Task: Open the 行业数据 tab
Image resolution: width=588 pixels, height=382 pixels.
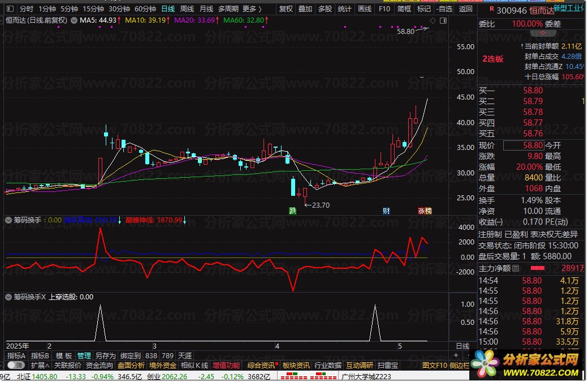Action: click(x=328, y=366)
